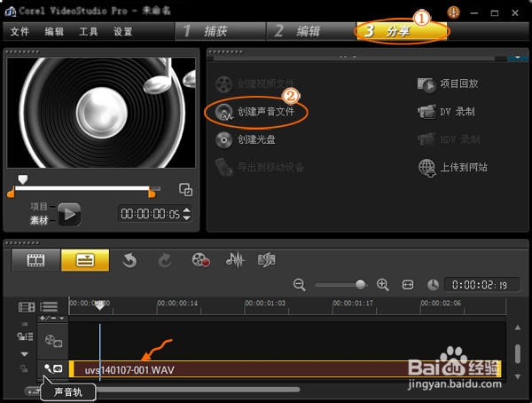Open the 文件 menu
This screenshot has height=403, width=532.
pyautogui.click(x=20, y=32)
